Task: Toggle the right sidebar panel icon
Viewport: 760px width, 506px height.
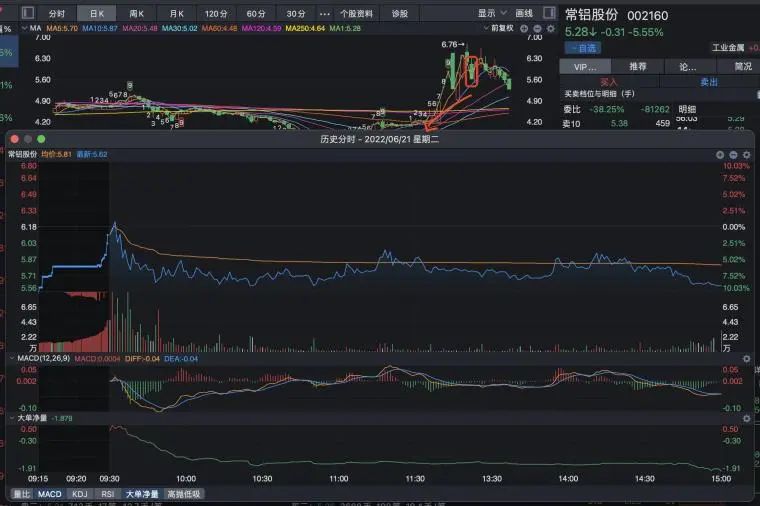Action: (549, 13)
